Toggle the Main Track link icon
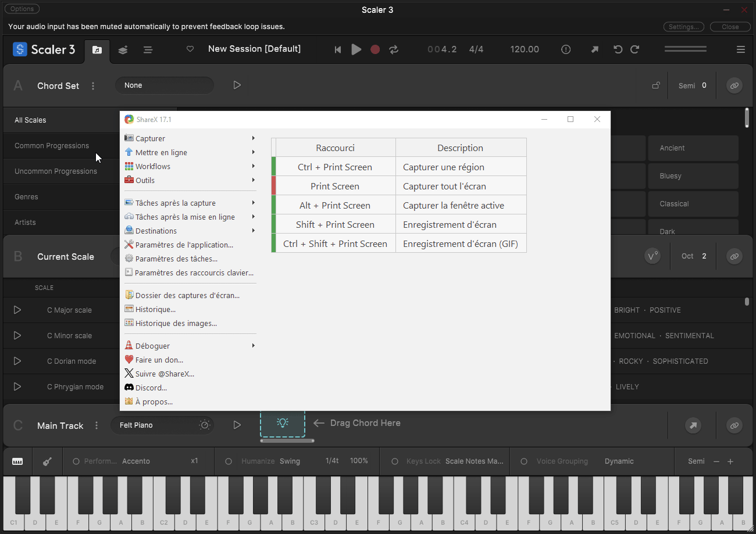The image size is (756, 534). [734, 425]
